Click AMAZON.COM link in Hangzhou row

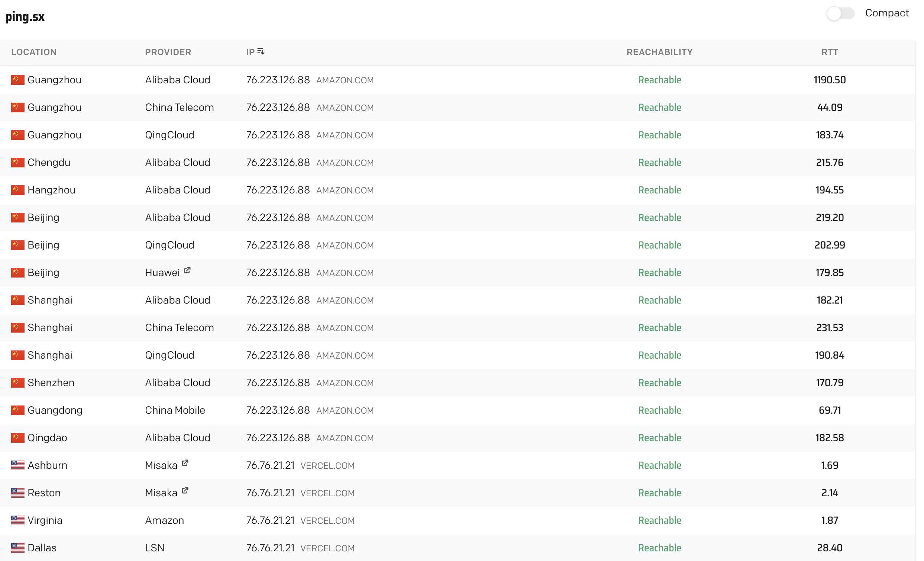click(x=345, y=190)
